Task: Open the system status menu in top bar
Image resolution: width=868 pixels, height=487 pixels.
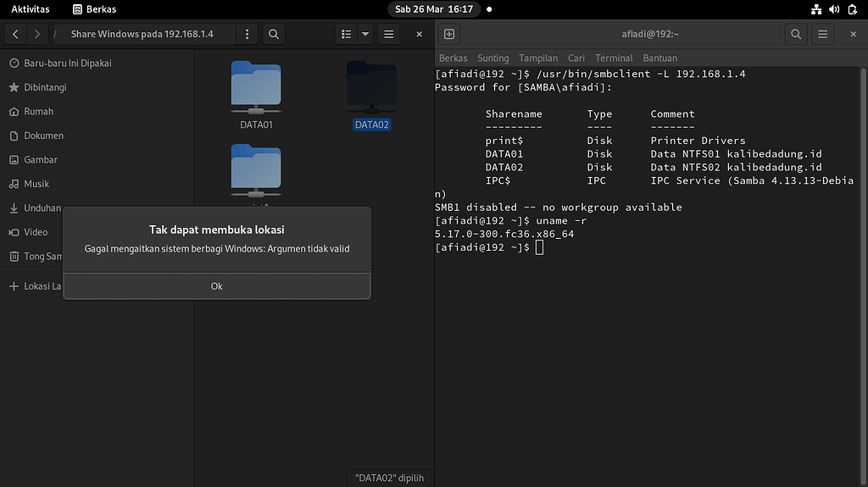Action: tap(834, 9)
